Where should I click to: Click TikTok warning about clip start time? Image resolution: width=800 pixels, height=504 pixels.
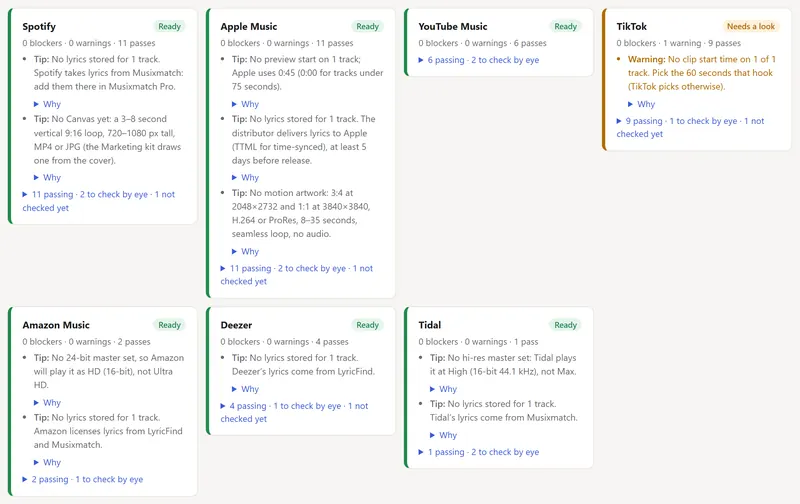click(702, 73)
